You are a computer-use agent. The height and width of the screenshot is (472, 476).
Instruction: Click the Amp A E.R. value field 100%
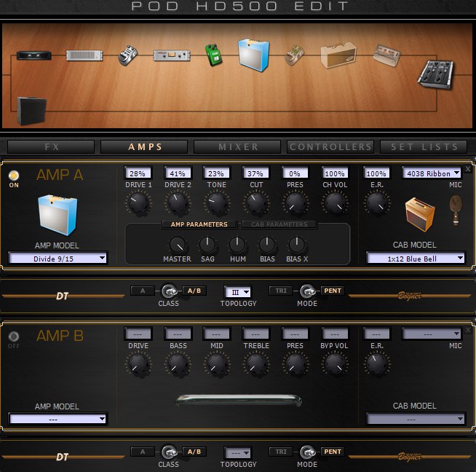[x=376, y=173]
